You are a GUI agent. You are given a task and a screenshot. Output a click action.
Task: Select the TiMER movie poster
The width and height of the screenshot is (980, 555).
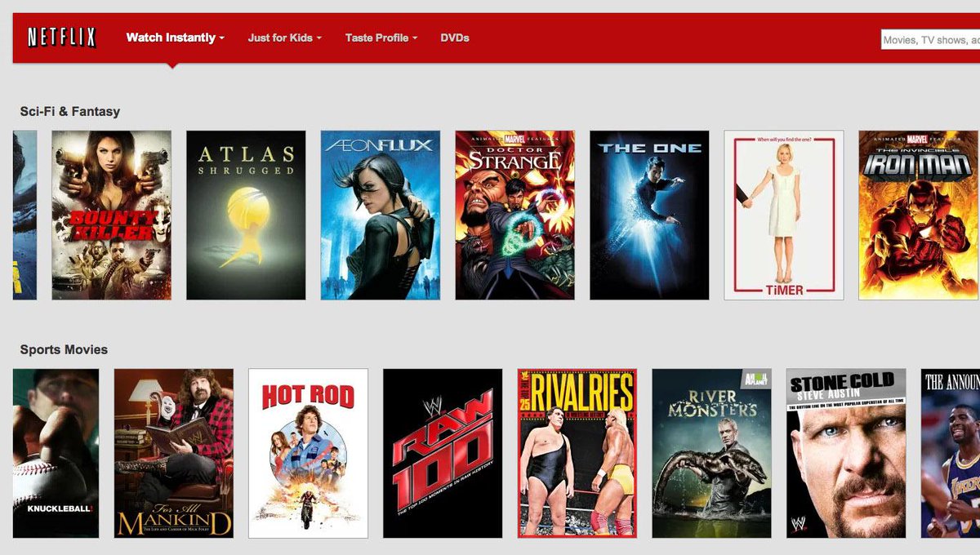(x=784, y=215)
